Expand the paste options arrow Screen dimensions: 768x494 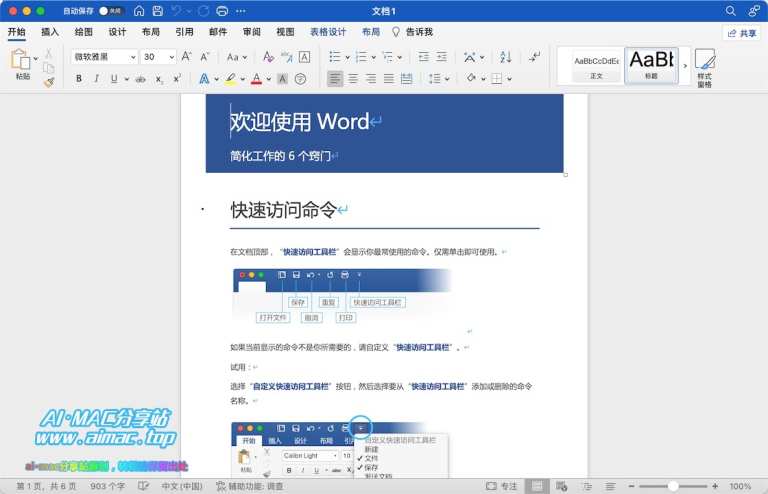36,59
